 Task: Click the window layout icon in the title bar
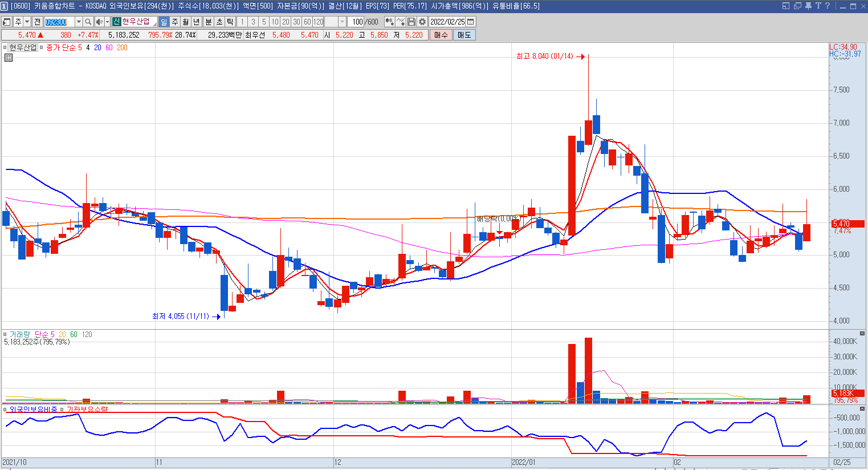pyautogui.click(x=786, y=6)
